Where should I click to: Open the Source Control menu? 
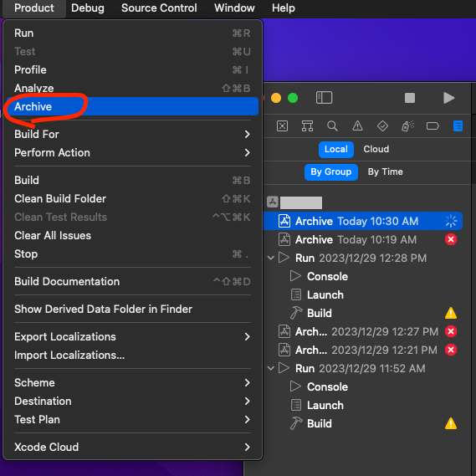point(159,8)
